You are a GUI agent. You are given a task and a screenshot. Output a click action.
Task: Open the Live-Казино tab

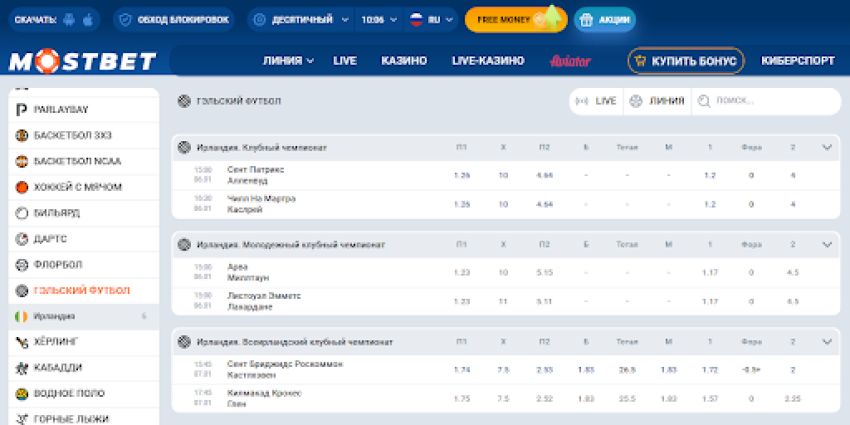(488, 61)
